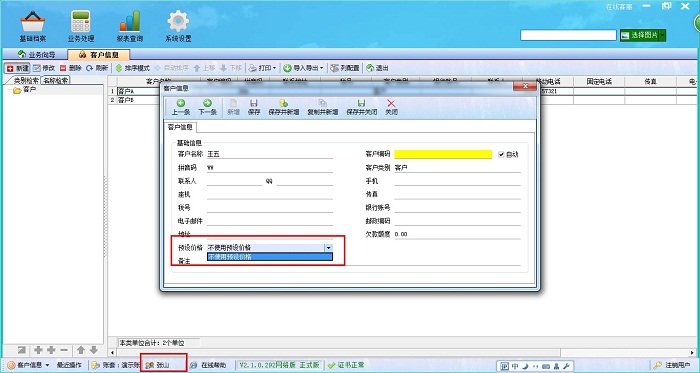Select the 客户信息 tab inside dialog
Viewport: 700px width, 373px height.
click(180, 127)
